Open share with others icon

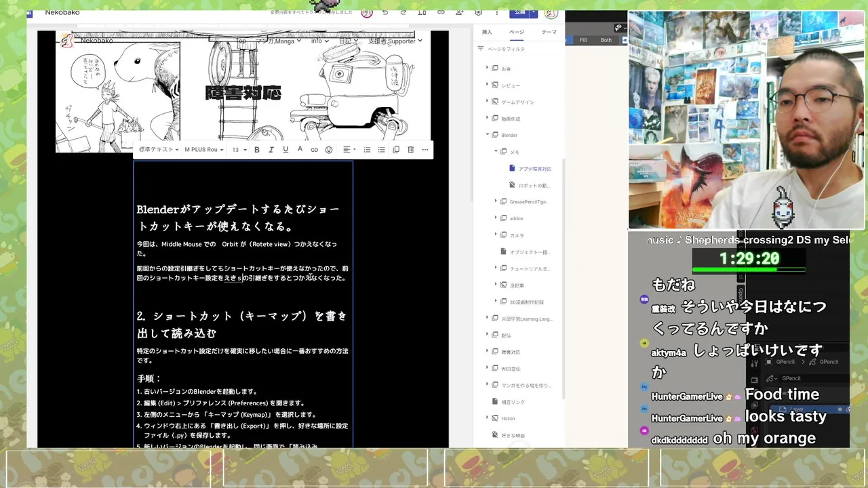tap(460, 13)
